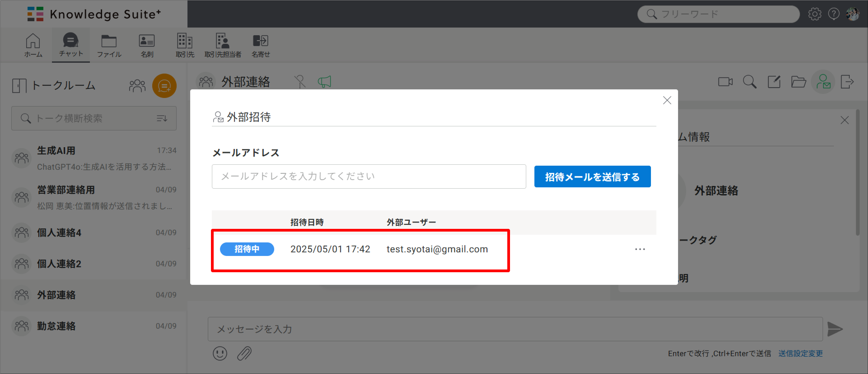Screen dimensions: 868x374
Task: Close the room information side panel
Action: (x=845, y=120)
